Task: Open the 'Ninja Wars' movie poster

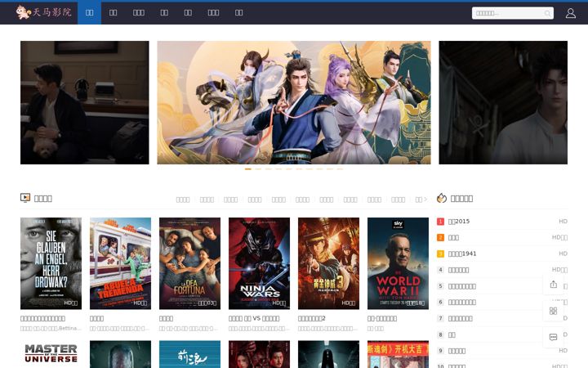Action: coord(259,263)
